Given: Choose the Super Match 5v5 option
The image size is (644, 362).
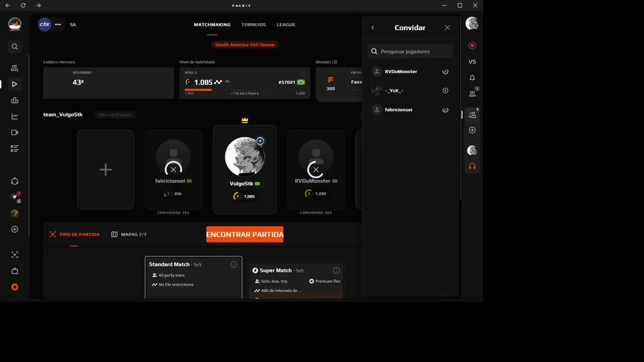Looking at the screenshot, I should coord(296,281).
